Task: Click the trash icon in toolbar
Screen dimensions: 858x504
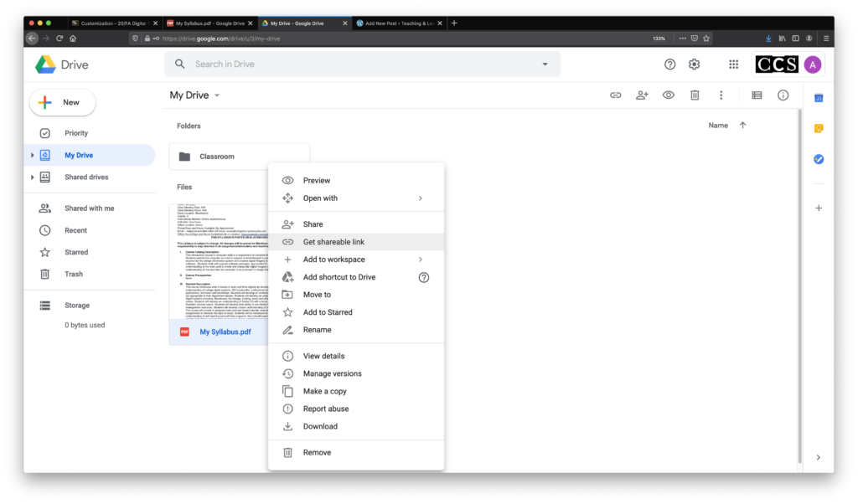Action: 695,95
